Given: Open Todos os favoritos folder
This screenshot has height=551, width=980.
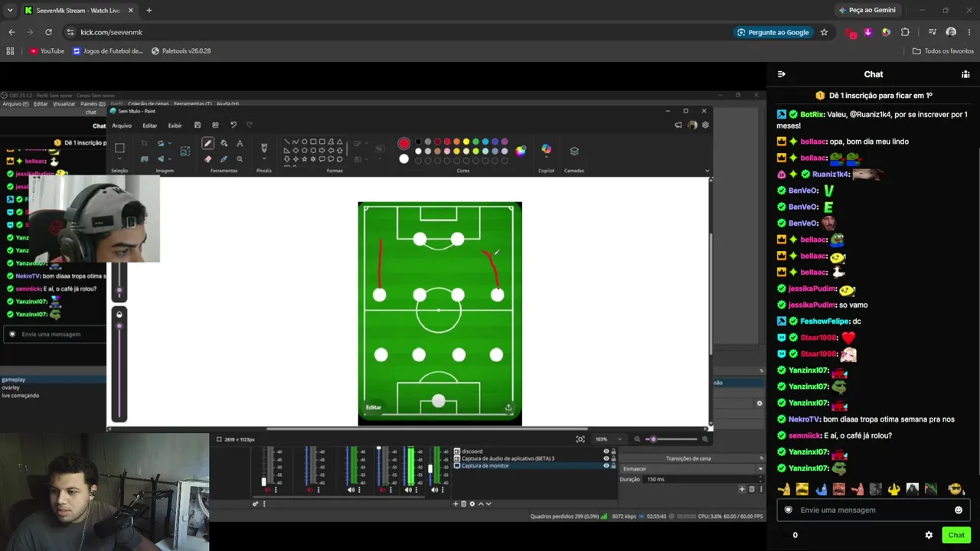Looking at the screenshot, I should tap(943, 51).
